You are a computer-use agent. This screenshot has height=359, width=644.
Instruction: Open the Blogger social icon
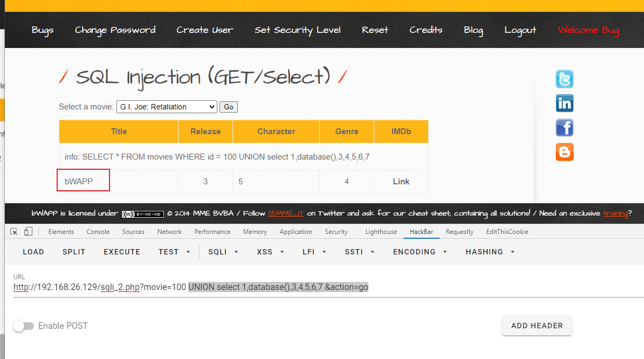point(564,152)
